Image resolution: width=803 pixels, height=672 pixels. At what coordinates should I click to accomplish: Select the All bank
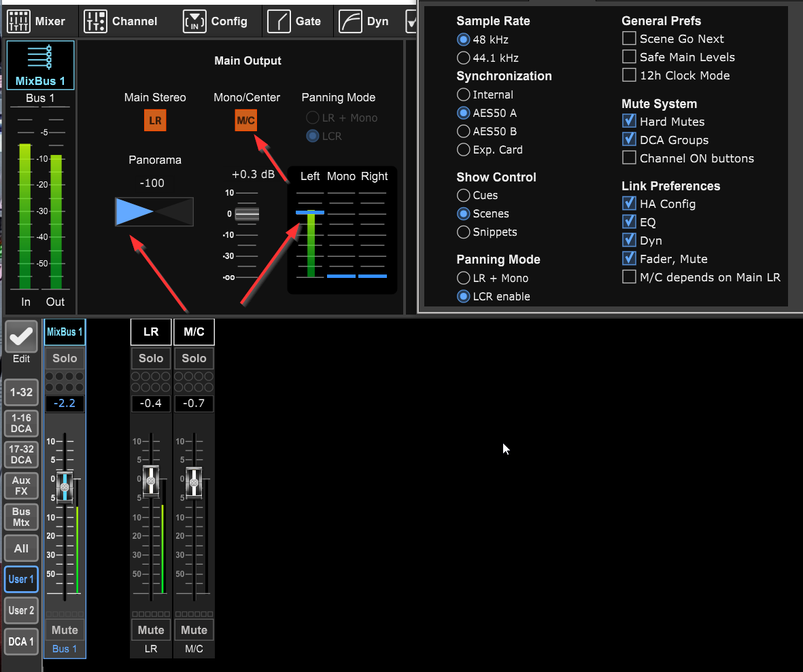[21, 548]
